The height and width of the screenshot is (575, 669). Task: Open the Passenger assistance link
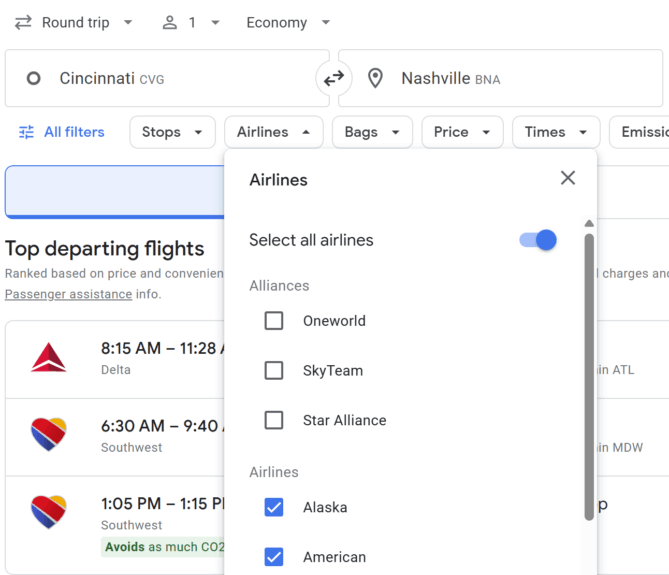click(68, 294)
